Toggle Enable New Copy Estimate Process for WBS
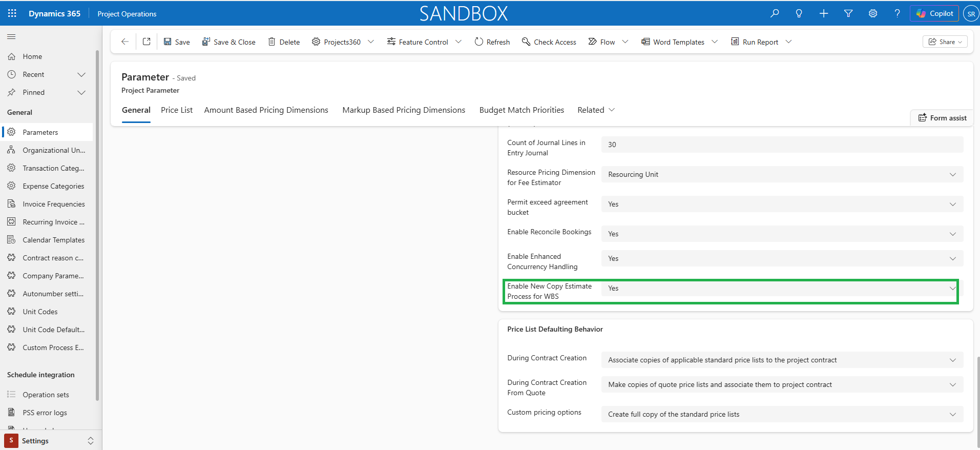 (782, 289)
